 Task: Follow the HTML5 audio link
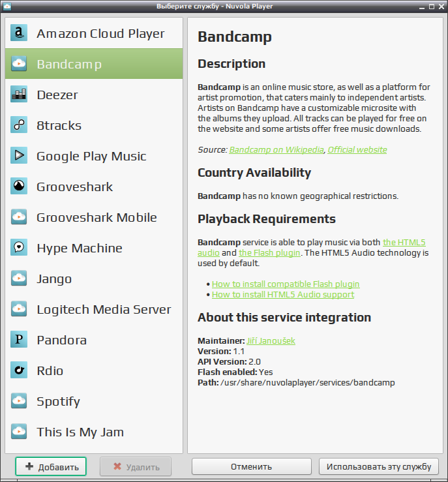pos(404,242)
